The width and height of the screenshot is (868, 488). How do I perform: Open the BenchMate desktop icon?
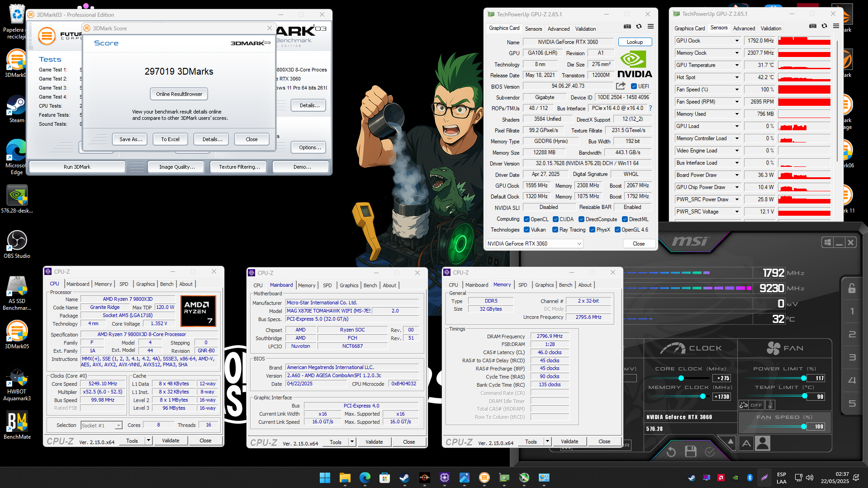pyautogui.click(x=17, y=426)
